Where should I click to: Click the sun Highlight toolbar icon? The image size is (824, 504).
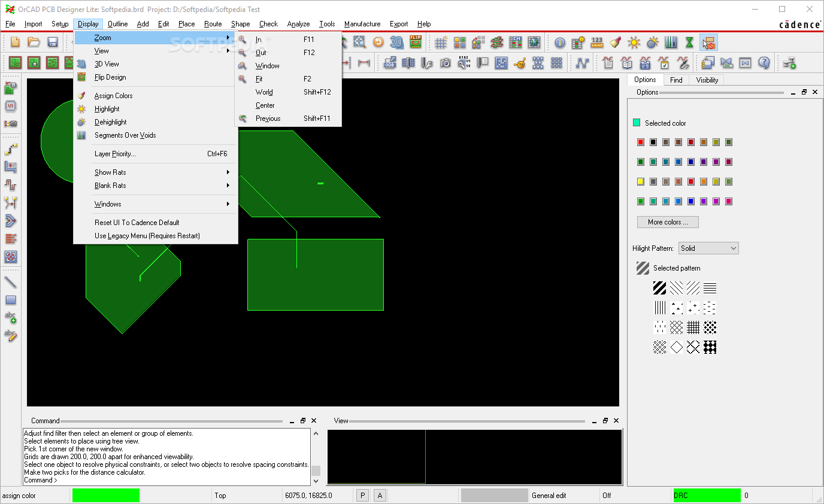634,42
